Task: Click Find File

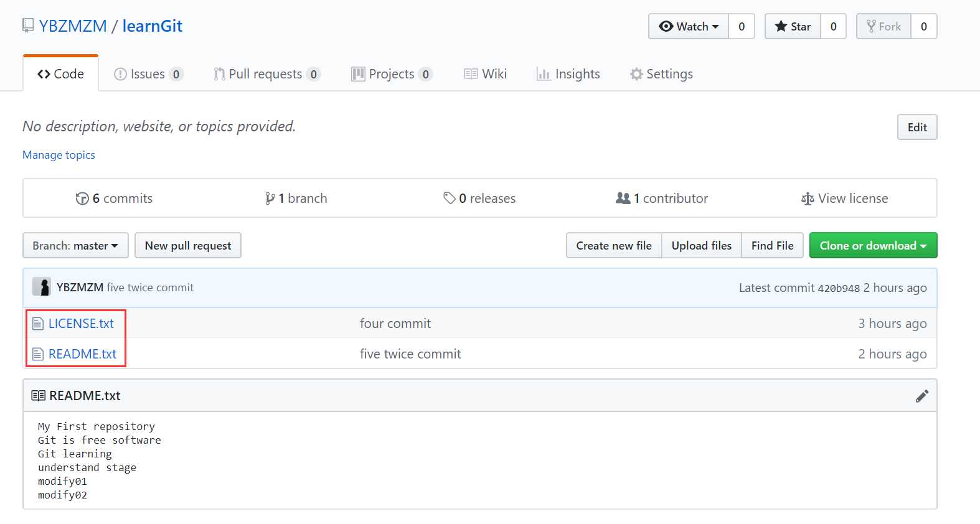Action: point(773,245)
